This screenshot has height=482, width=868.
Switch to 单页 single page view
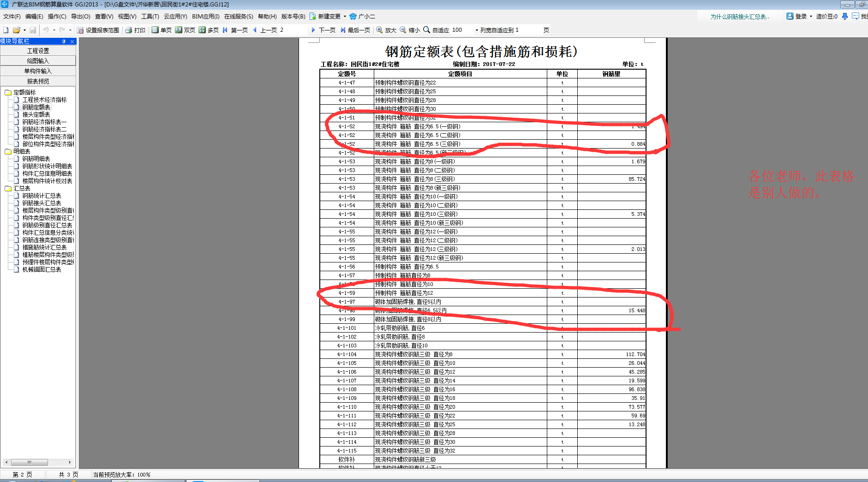point(162,30)
